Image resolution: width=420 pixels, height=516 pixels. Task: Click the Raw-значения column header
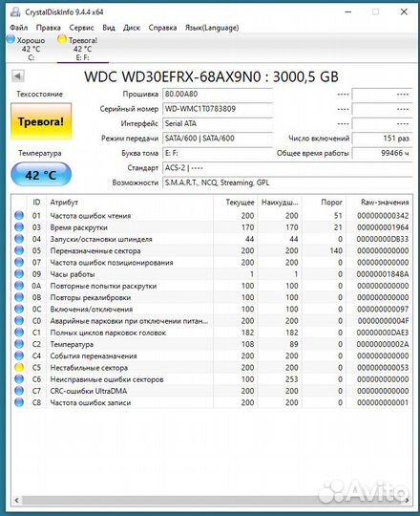(379, 202)
